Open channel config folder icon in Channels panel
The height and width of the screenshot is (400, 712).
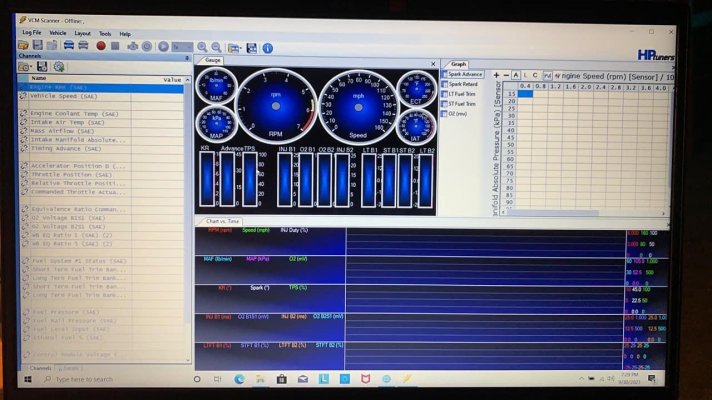(x=25, y=67)
